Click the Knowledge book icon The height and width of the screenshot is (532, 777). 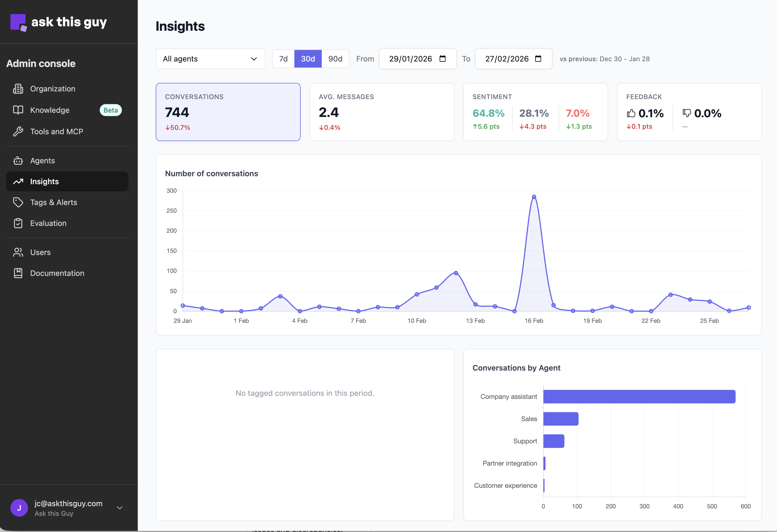click(x=18, y=110)
